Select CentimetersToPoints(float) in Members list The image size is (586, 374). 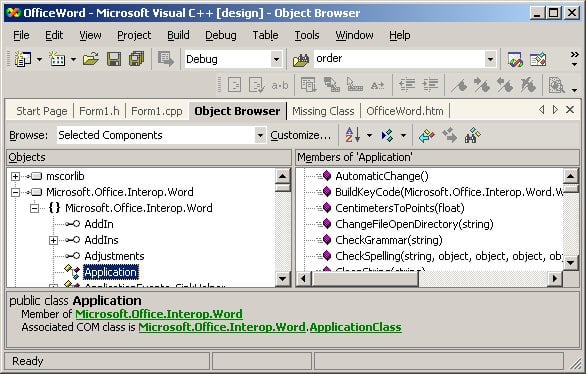coord(400,208)
